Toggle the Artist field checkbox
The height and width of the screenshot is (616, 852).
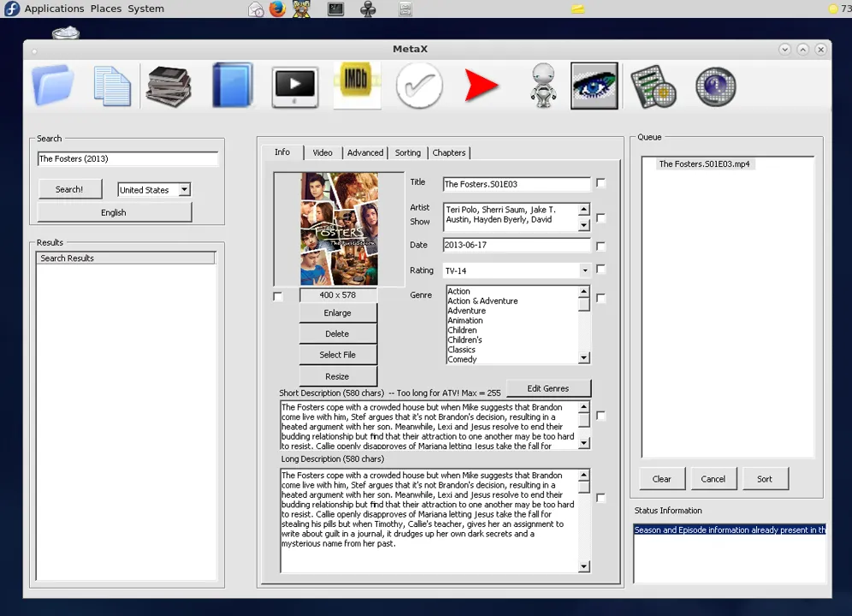601,217
